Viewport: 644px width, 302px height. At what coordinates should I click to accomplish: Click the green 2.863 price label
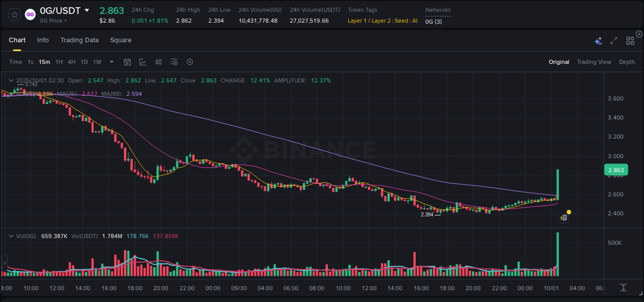[616, 170]
